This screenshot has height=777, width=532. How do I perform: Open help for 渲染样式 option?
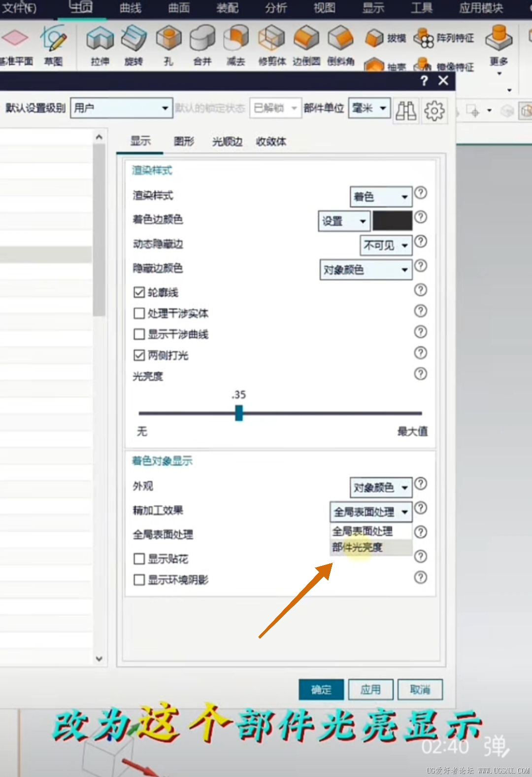point(420,192)
